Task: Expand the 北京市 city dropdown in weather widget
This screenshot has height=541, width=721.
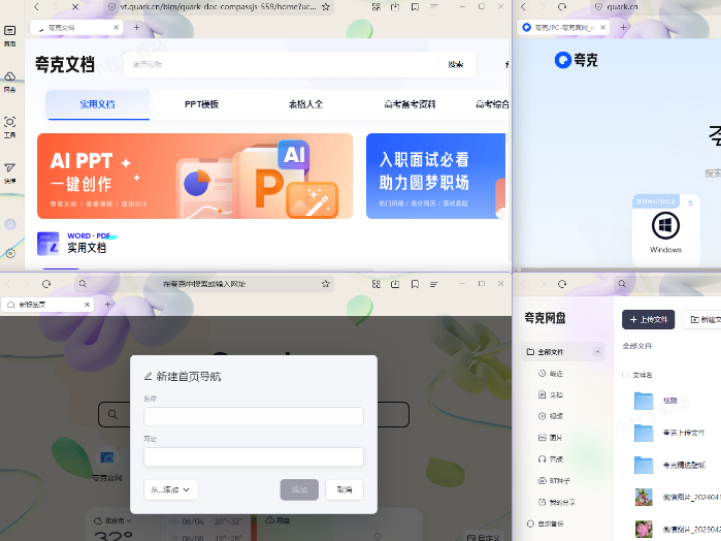Action: point(113,521)
